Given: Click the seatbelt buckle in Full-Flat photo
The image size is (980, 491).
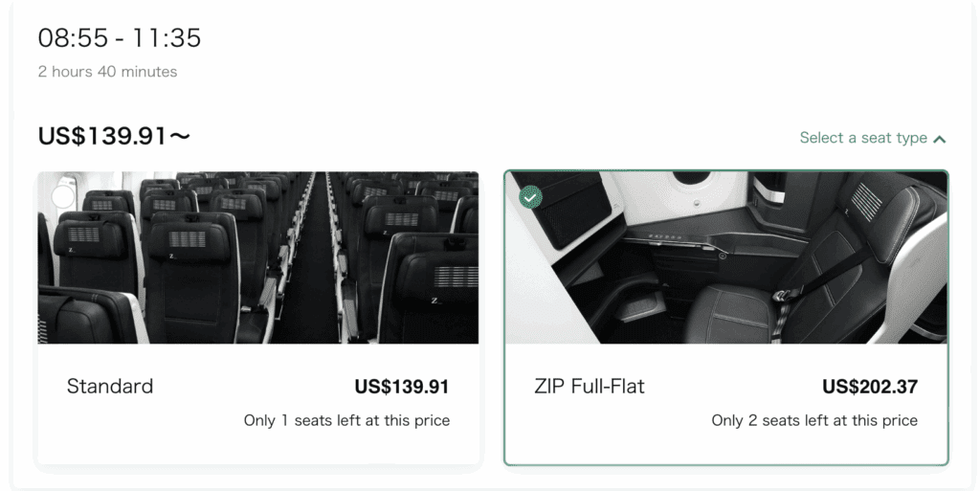Looking at the screenshot, I should pyautogui.click(x=788, y=296).
